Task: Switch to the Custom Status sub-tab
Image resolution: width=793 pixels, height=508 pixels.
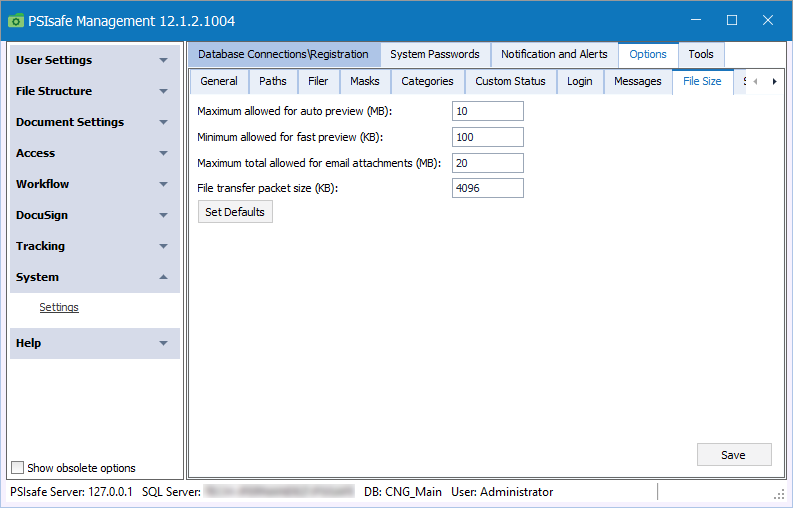Action: (510, 81)
